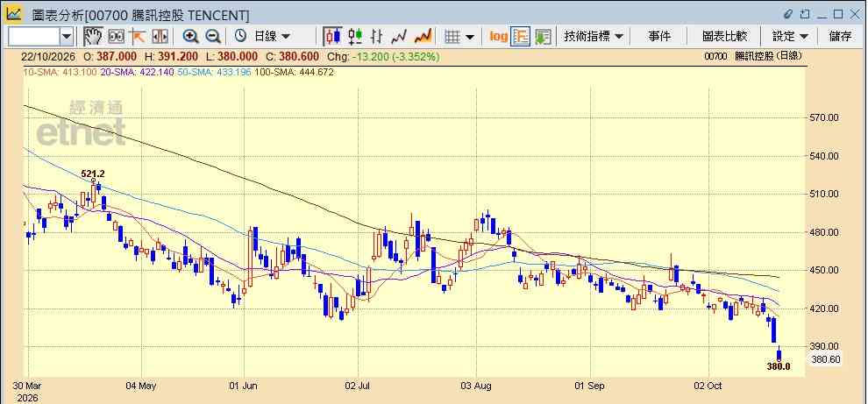
Task: Select the OHLC bar chart type
Action: tap(377, 37)
